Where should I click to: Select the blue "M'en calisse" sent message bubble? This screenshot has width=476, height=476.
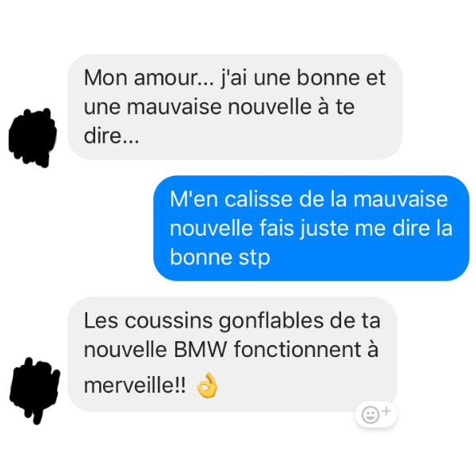tap(311, 228)
